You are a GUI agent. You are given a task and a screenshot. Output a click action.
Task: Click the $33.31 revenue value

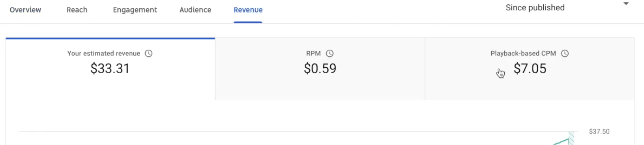point(110,69)
